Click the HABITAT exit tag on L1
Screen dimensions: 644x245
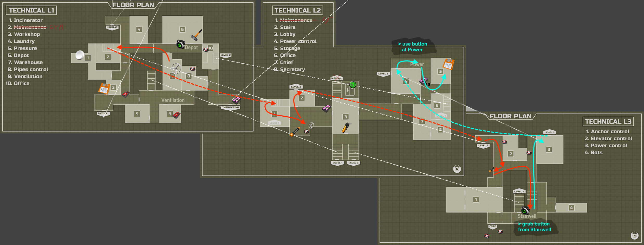(112, 28)
